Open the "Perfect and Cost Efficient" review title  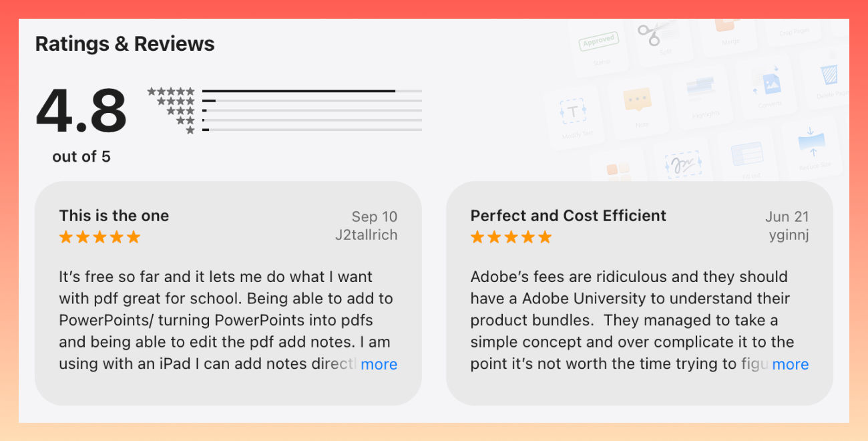click(568, 216)
